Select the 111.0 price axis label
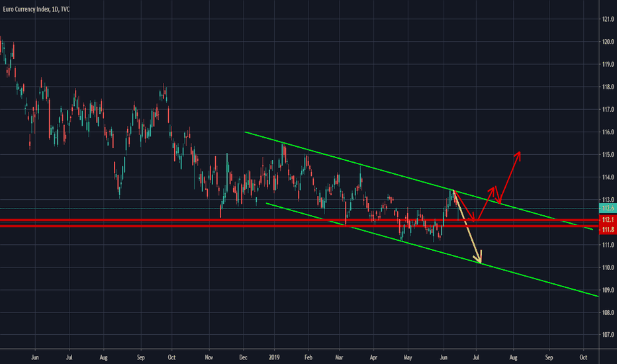Image resolution: width=617 pixels, height=364 pixels. (x=608, y=245)
